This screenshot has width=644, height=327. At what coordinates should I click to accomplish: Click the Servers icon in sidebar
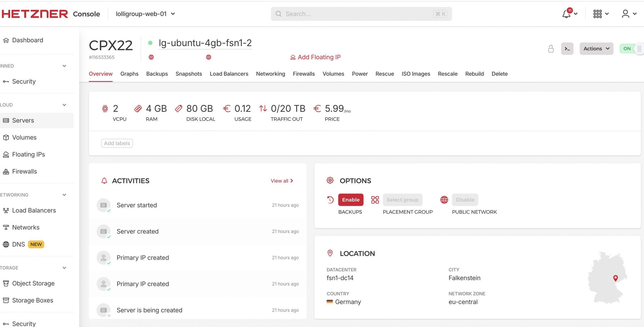tap(6, 120)
